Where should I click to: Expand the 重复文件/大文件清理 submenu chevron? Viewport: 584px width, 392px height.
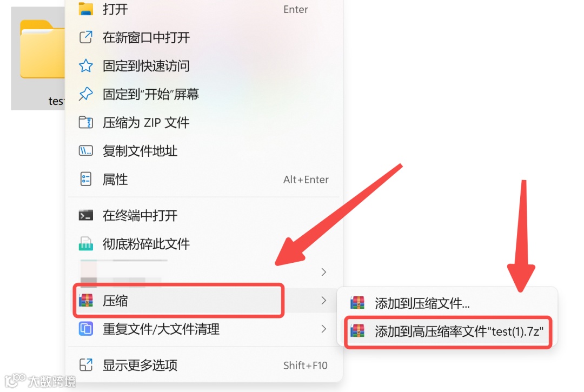pos(324,329)
